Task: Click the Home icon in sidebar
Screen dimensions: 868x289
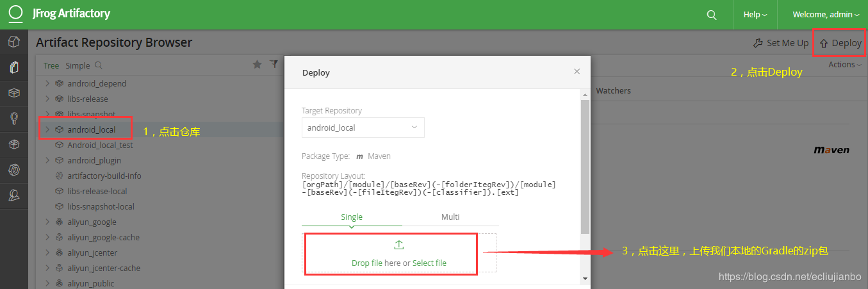Action: coord(13,42)
